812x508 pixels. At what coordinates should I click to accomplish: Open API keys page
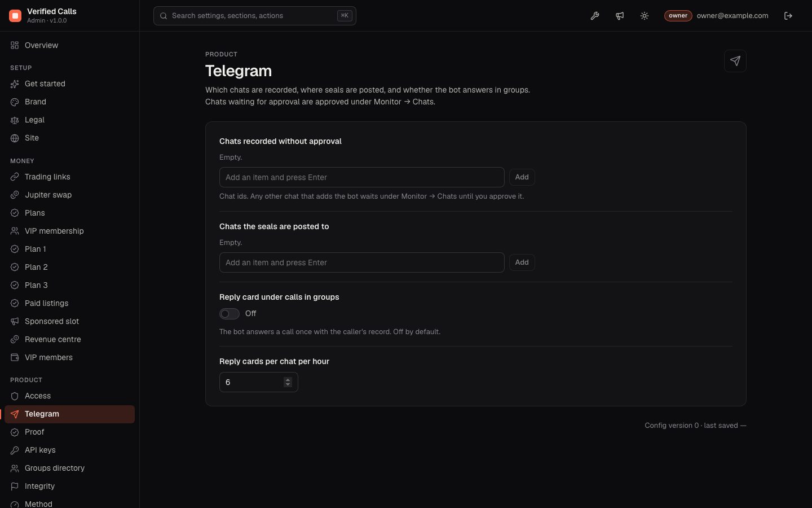[x=69, y=450]
